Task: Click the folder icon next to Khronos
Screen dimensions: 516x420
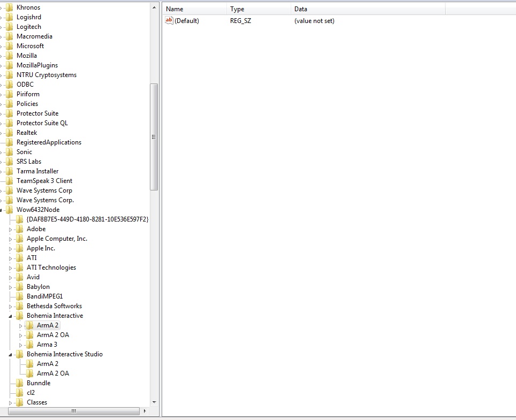Action: coord(10,7)
